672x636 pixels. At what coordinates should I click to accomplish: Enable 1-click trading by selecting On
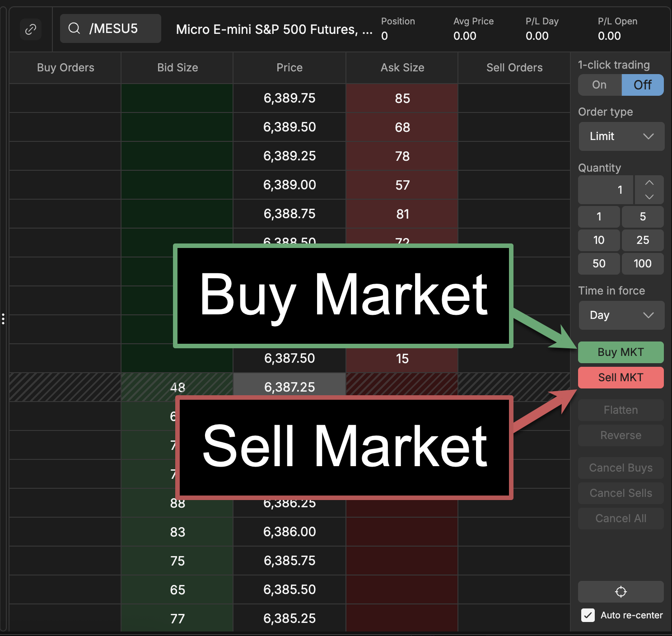599,84
